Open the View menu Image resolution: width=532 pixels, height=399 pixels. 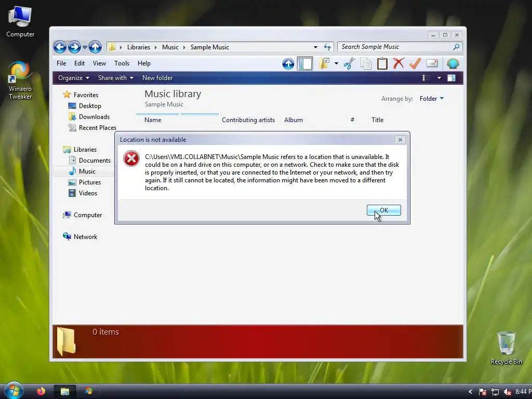point(99,63)
